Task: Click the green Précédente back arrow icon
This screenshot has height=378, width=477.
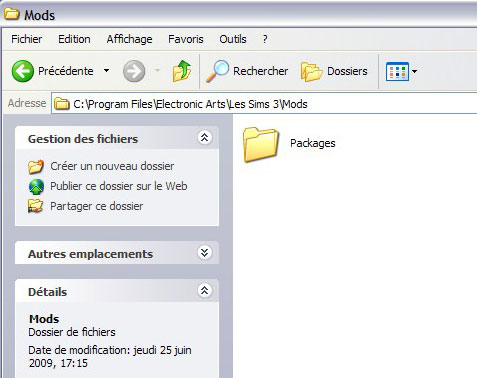Action: [x=23, y=71]
